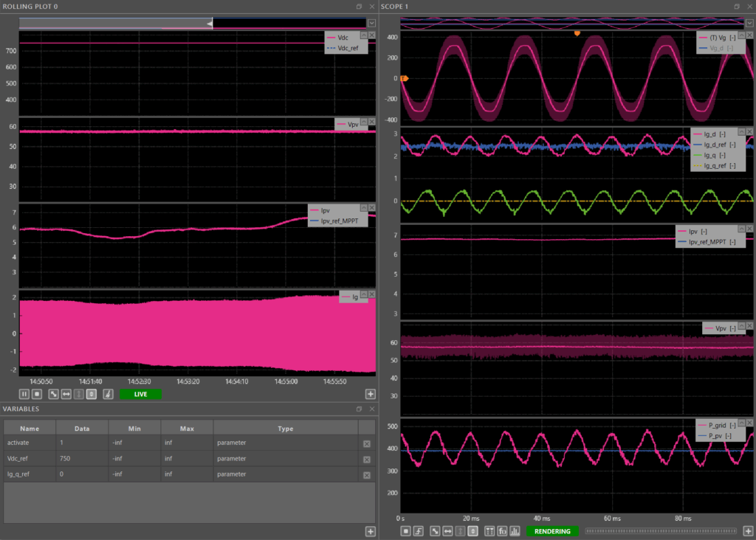Pause the rolling plot acquisition
Image resolution: width=756 pixels, height=540 pixels.
[24, 395]
